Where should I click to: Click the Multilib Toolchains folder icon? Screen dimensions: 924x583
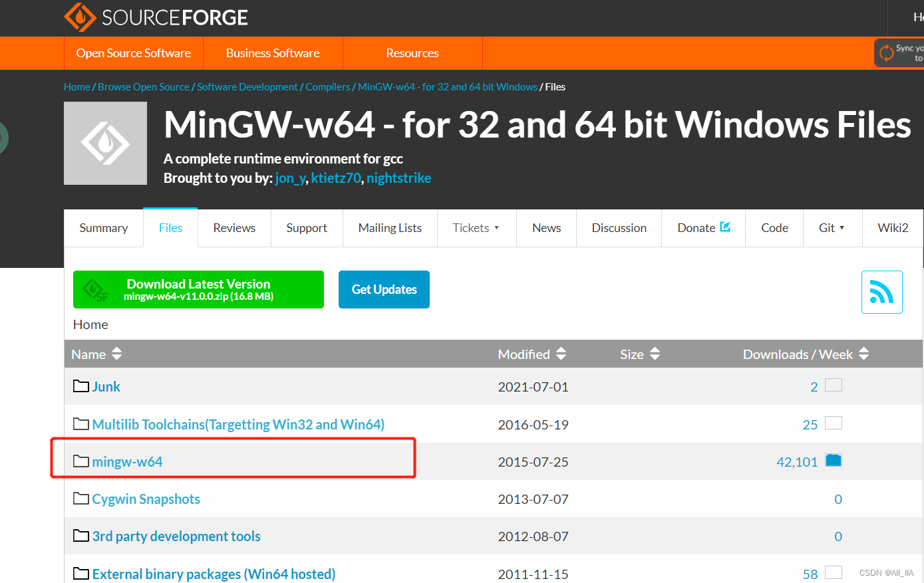pos(81,424)
